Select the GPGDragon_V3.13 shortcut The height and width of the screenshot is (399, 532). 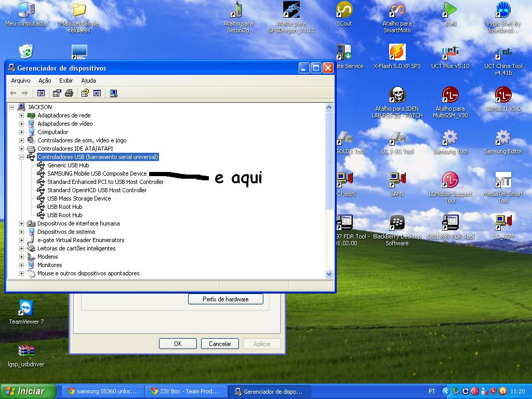[291, 18]
